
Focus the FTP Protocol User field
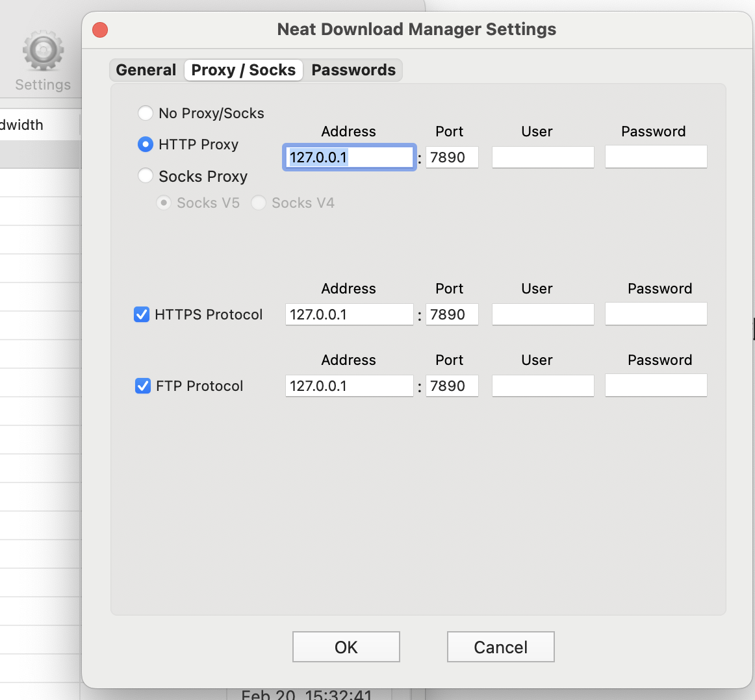coord(543,386)
